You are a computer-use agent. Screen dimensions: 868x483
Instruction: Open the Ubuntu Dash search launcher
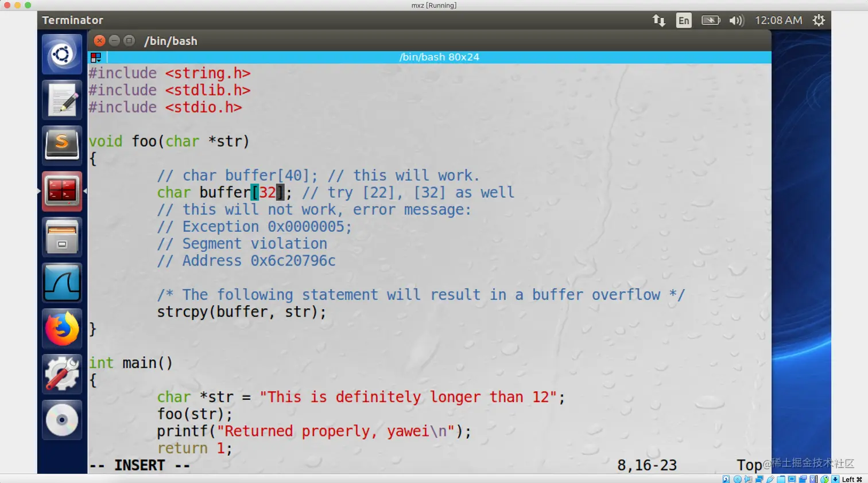click(x=62, y=54)
